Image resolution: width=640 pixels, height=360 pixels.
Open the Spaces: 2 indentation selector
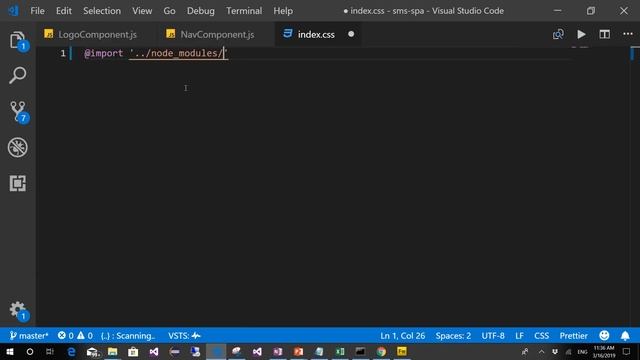click(x=453, y=336)
